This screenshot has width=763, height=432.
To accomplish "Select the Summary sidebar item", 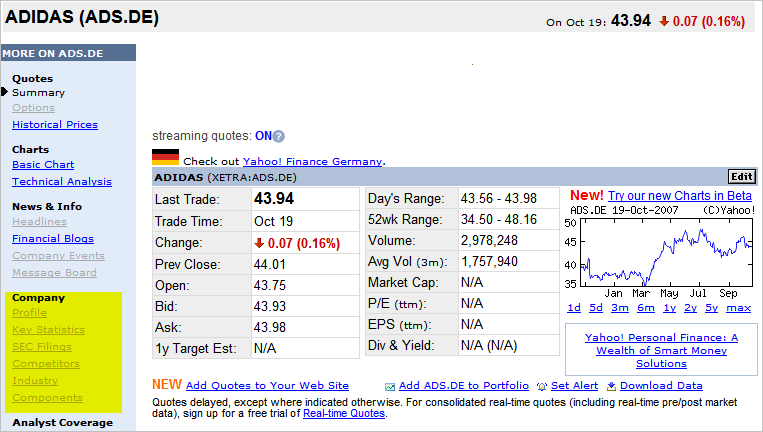I will click(x=38, y=92).
